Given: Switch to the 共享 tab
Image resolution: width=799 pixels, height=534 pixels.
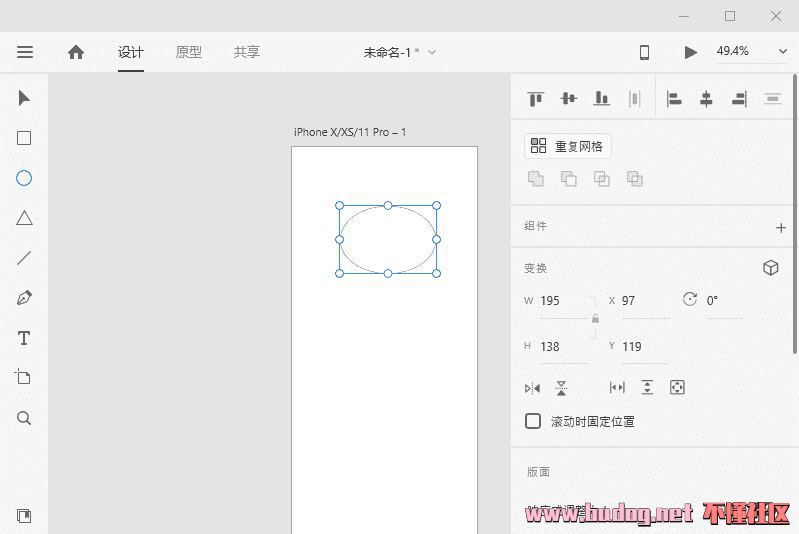Looking at the screenshot, I should (246, 52).
